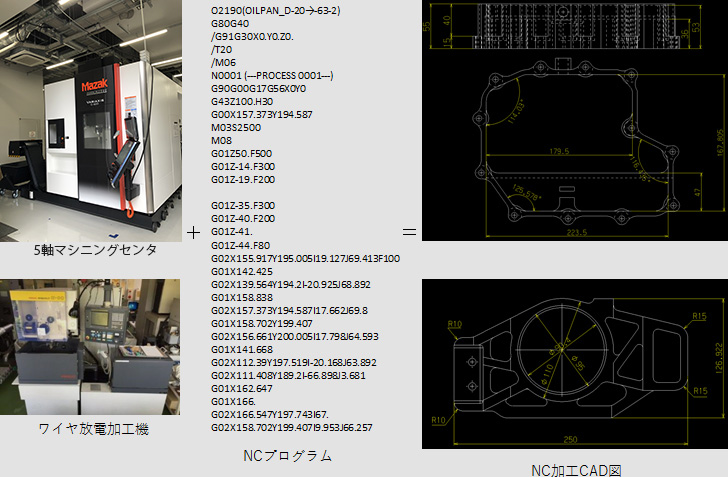728x477 pixels.
Task: Click the ワイヤ放電加工機 caption
Action: (x=93, y=429)
